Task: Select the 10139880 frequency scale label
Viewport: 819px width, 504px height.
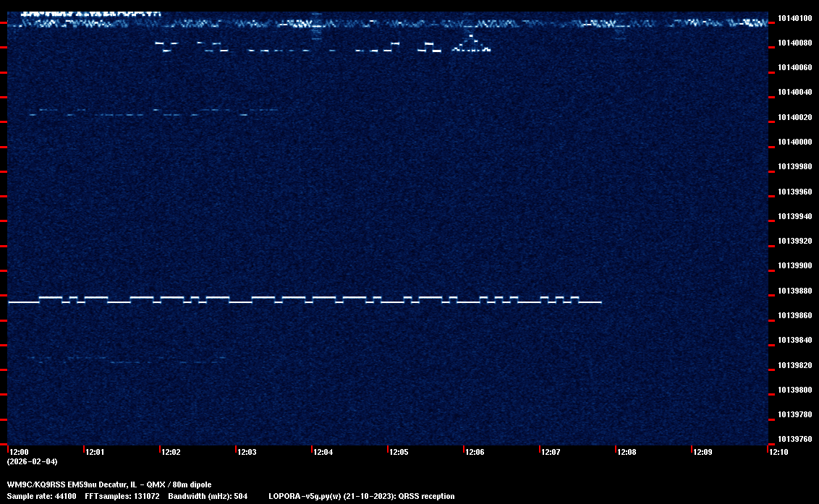Action: coord(795,291)
